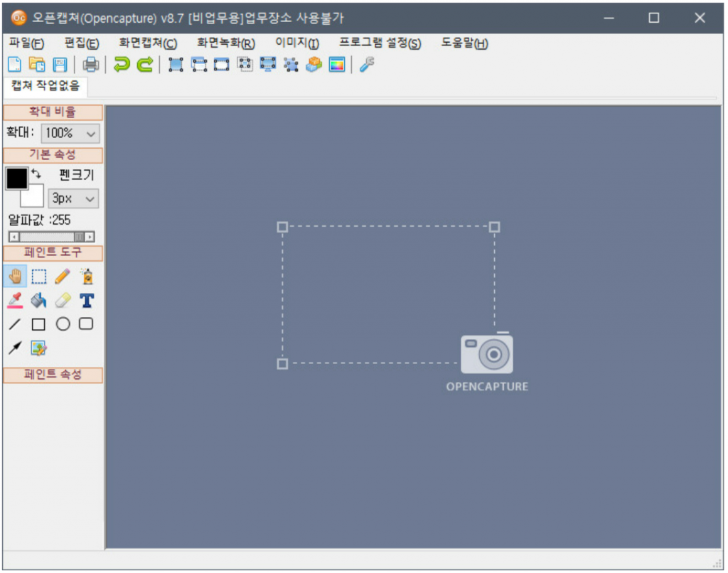The width and height of the screenshot is (728, 573).
Task: Click the monitor screen capture icon
Action: pos(268,64)
